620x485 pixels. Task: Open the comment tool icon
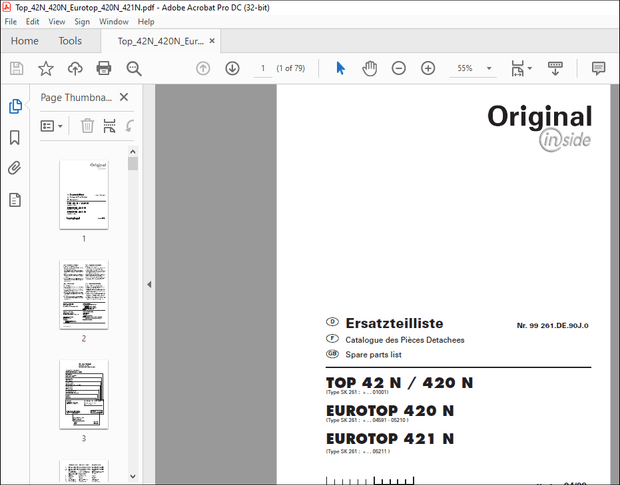pos(598,68)
